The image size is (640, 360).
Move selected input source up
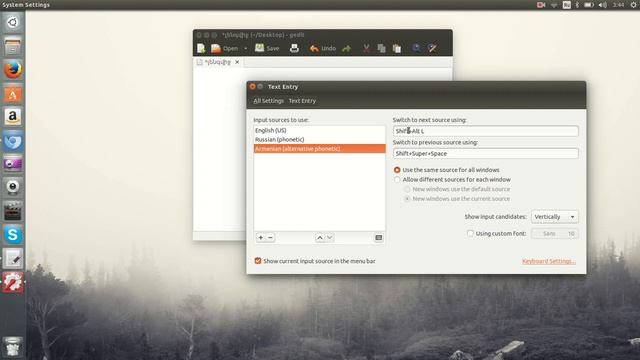click(320, 238)
